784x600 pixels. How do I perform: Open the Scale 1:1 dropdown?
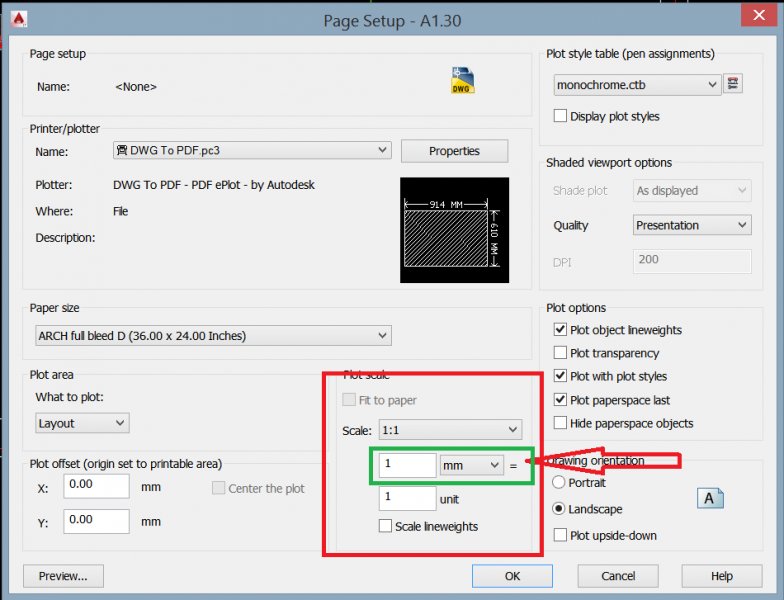(450, 430)
